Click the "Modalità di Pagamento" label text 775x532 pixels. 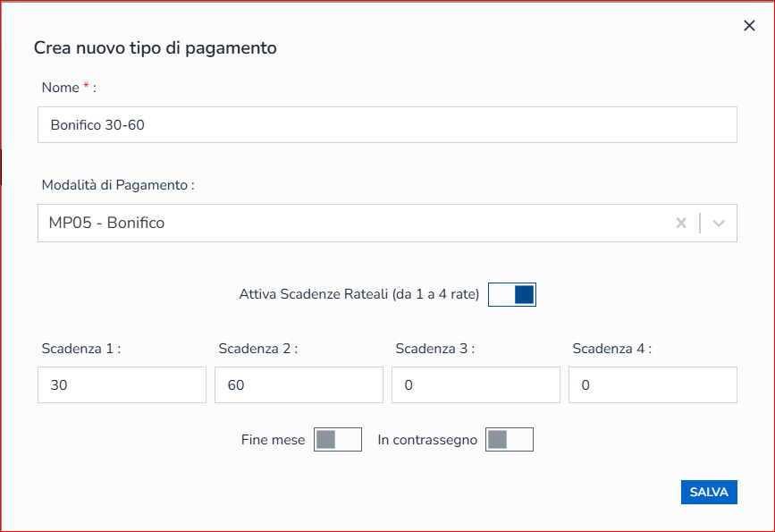click(117, 185)
